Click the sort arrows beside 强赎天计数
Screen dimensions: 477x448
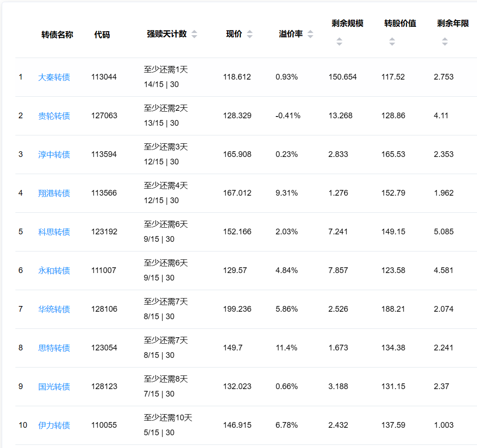click(x=194, y=34)
